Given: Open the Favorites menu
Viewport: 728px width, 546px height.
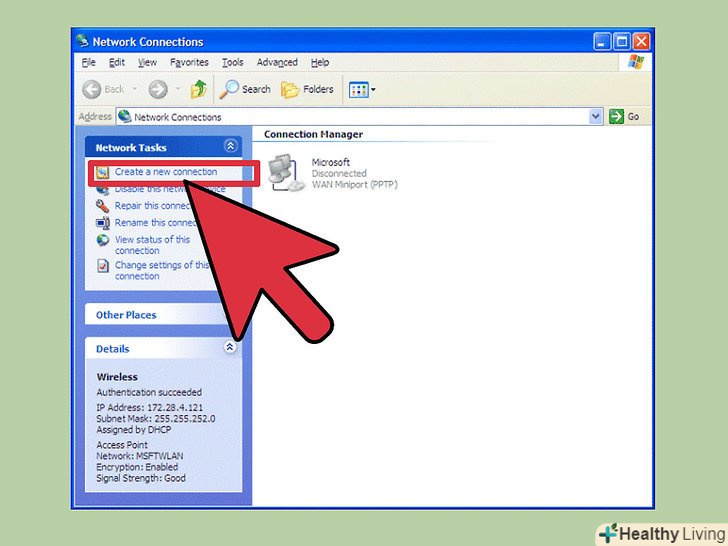Looking at the screenshot, I should 189,62.
